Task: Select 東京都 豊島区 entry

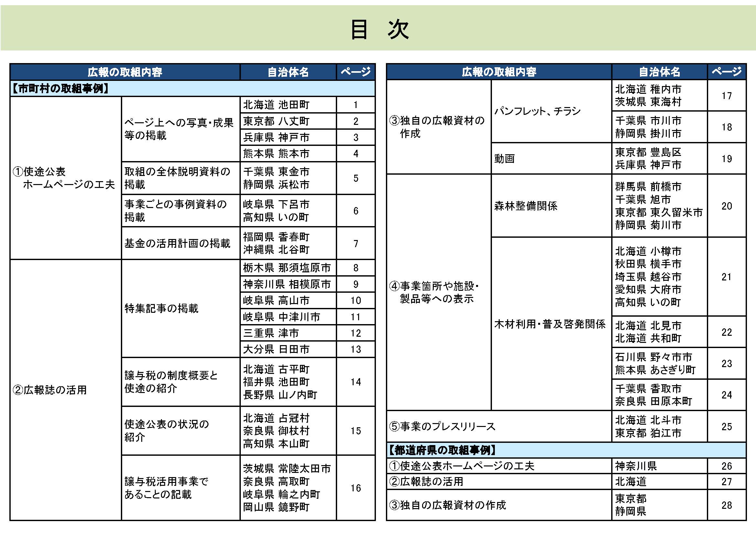Action: (648, 152)
